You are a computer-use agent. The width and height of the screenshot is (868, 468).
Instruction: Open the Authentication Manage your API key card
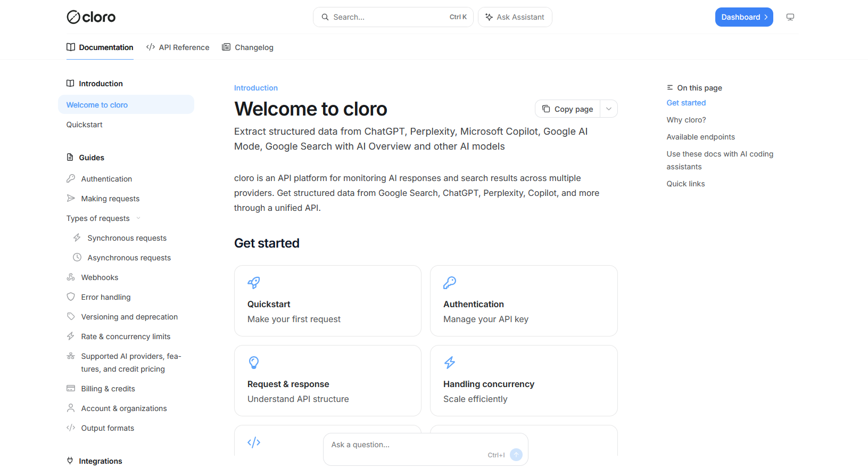click(524, 301)
